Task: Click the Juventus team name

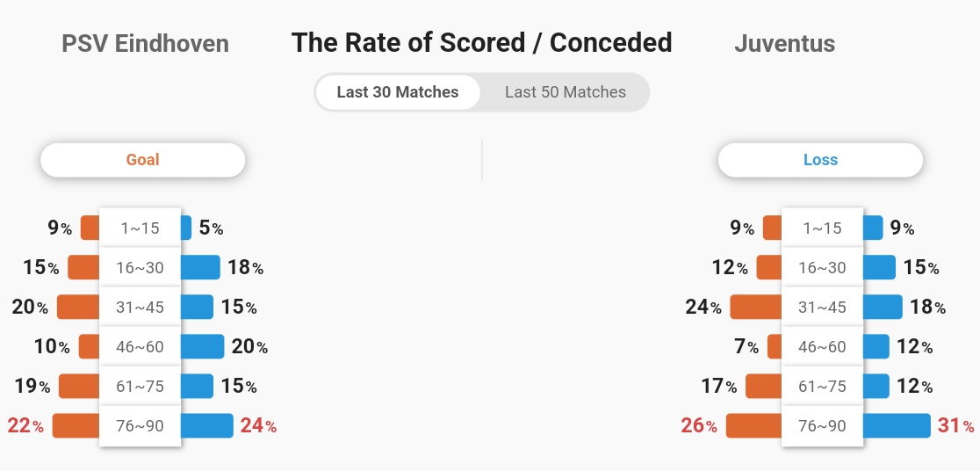Action: pos(784,44)
